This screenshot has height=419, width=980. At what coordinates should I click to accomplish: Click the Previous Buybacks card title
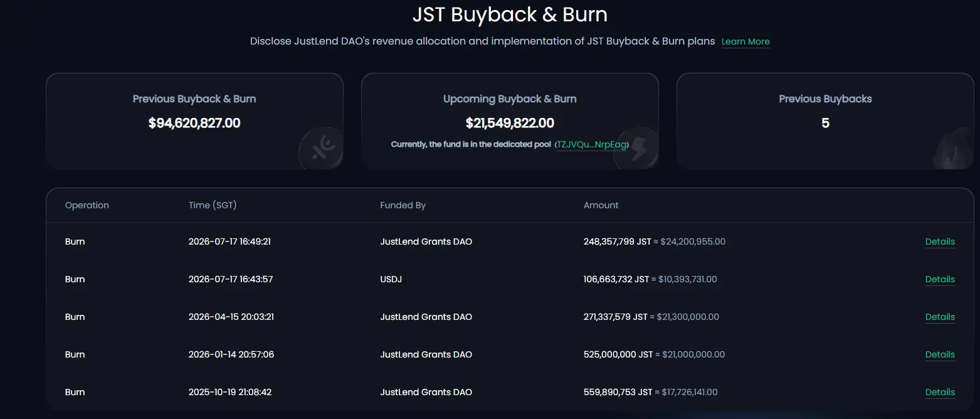[825, 99]
